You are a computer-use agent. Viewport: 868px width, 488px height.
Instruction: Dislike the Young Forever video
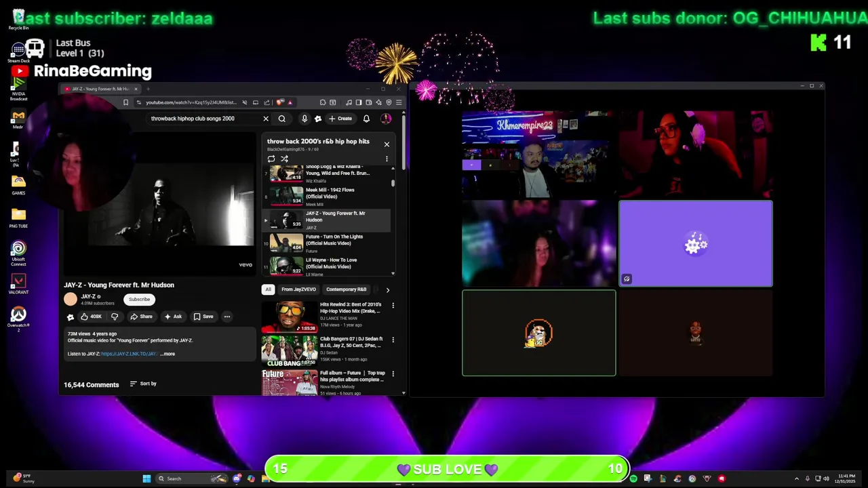tap(115, 317)
